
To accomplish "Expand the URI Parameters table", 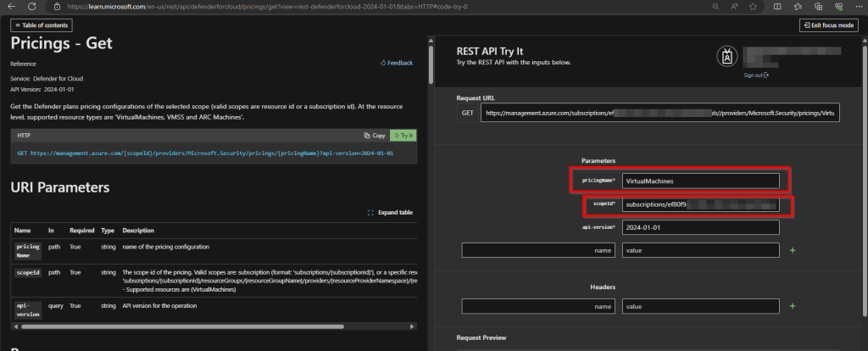I will coord(390,212).
